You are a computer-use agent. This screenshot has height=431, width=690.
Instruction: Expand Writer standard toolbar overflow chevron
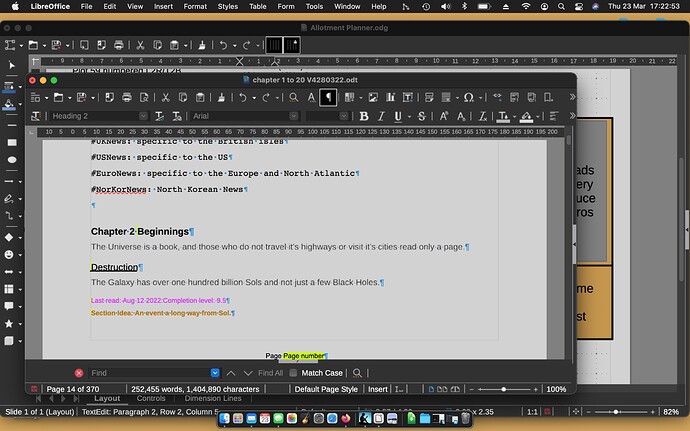click(x=572, y=97)
